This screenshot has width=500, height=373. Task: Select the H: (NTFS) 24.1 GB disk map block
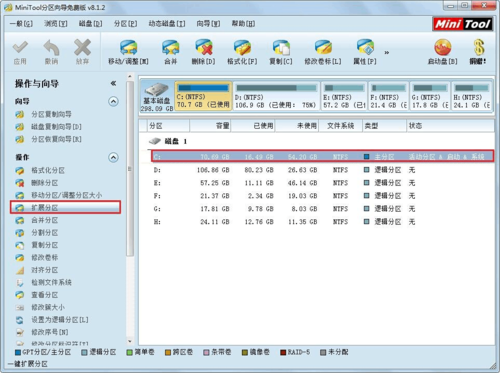pos(471,96)
